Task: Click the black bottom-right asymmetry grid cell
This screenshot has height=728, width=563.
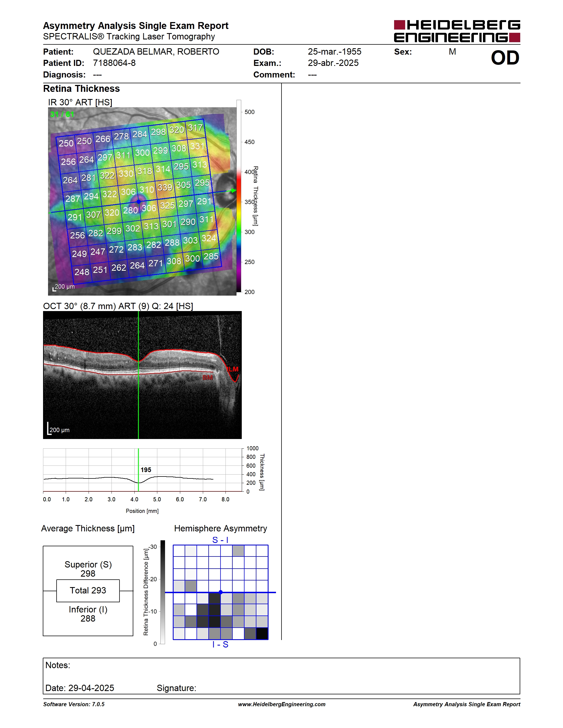Action: [262, 633]
